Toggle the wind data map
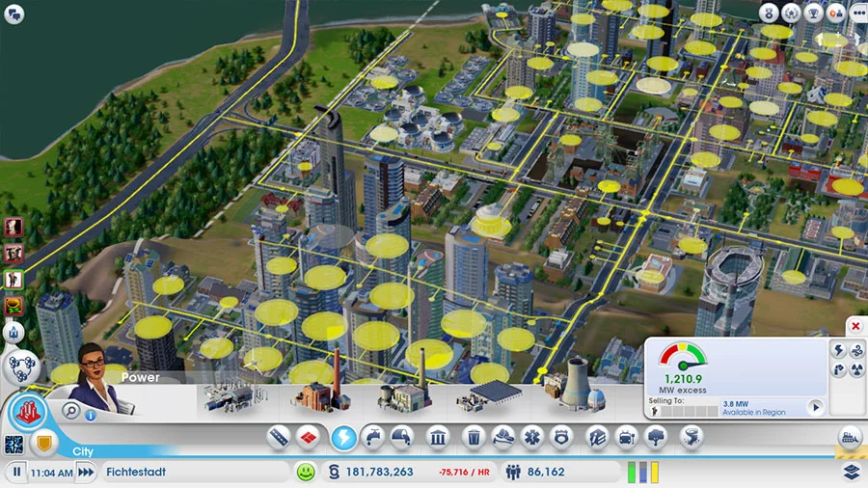 (x=857, y=350)
